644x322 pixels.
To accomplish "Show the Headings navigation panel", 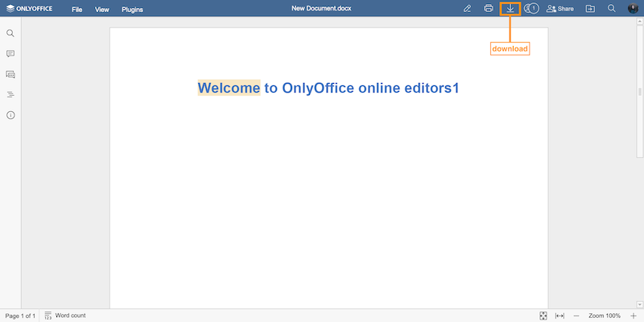I will (10, 95).
